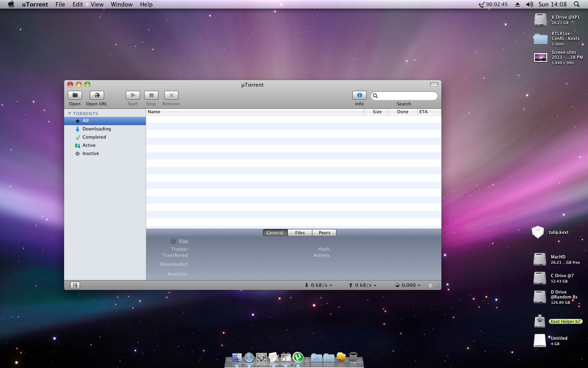Open TextEdit from the Dock
This screenshot has height=368, width=588.
274,358
